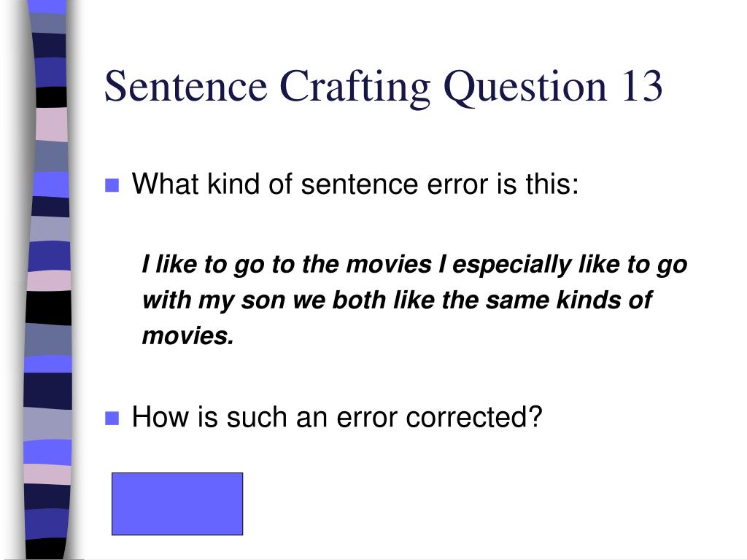Click the decorative striped bar on the slide edge

[x=48, y=280]
